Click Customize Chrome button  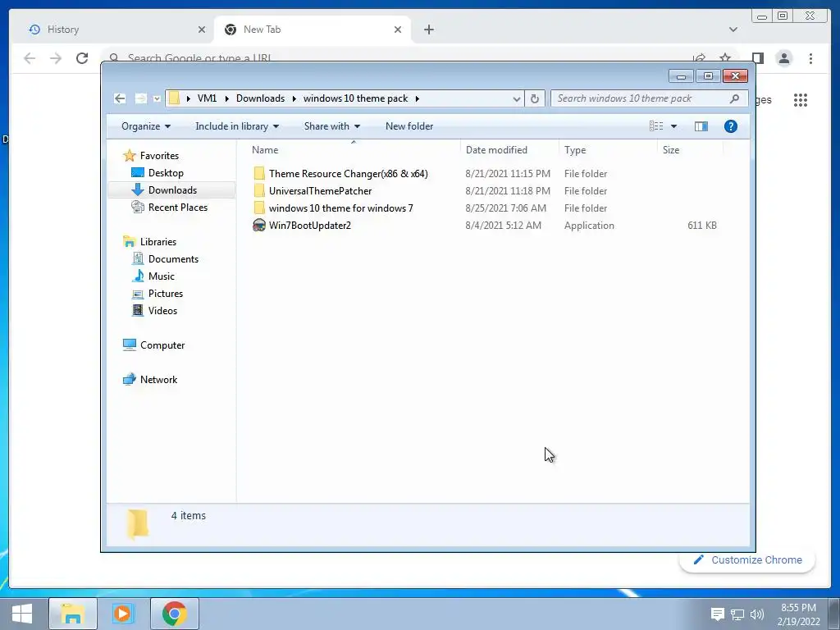tap(747, 559)
